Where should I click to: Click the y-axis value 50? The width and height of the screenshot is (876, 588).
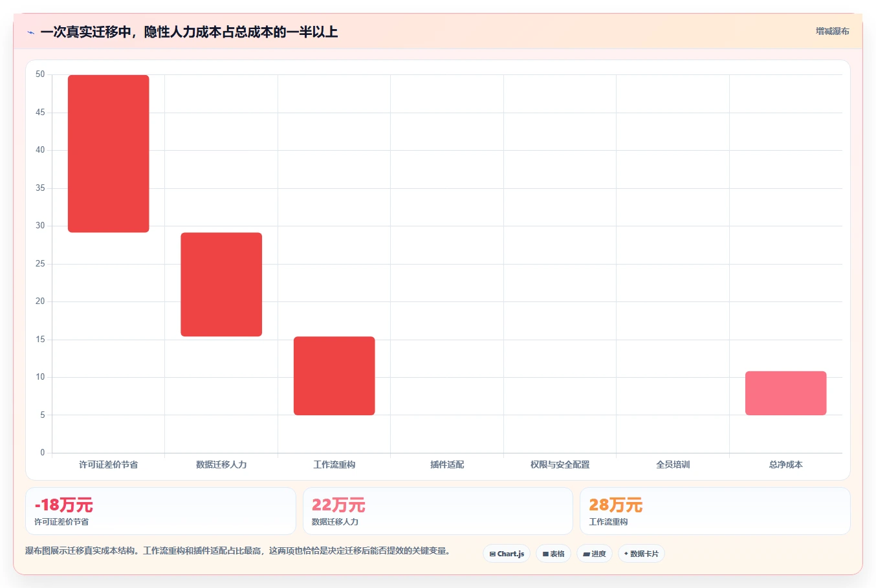[x=40, y=74]
